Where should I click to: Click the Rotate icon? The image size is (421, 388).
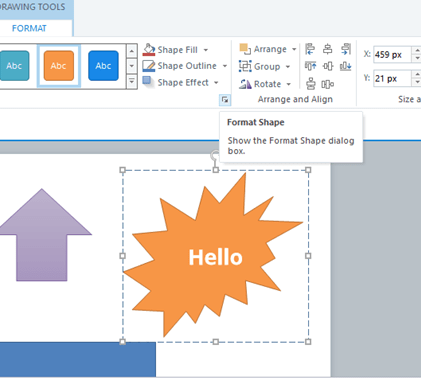(x=245, y=84)
